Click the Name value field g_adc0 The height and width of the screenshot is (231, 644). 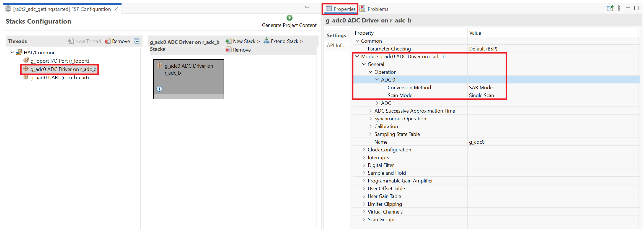477,142
